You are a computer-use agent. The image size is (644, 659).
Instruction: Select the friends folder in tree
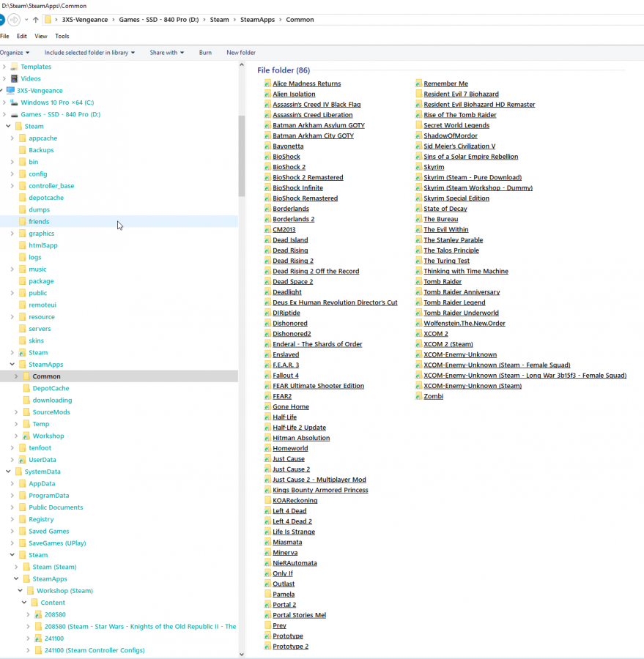click(x=39, y=222)
